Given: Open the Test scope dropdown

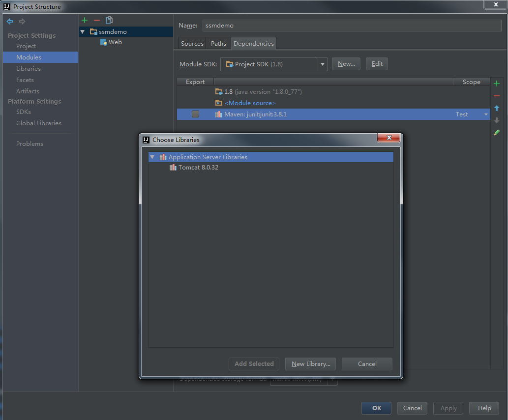Looking at the screenshot, I should [x=486, y=114].
